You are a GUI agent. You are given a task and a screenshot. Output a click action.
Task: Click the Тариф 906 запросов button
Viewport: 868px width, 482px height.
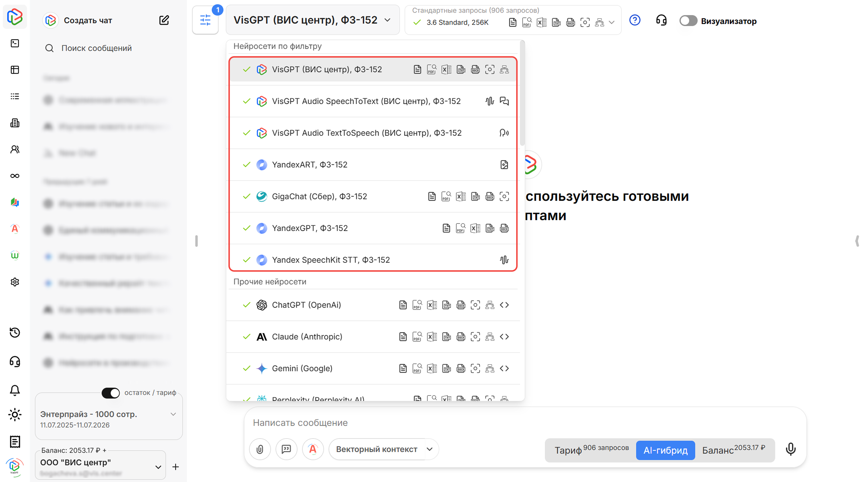click(x=591, y=450)
